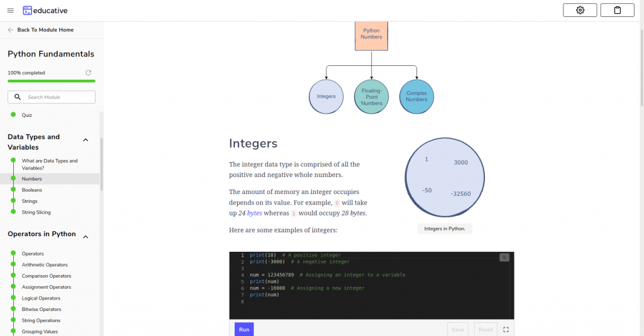Click the green dot beside Booleans
The height and width of the screenshot is (336, 644).
13,190
